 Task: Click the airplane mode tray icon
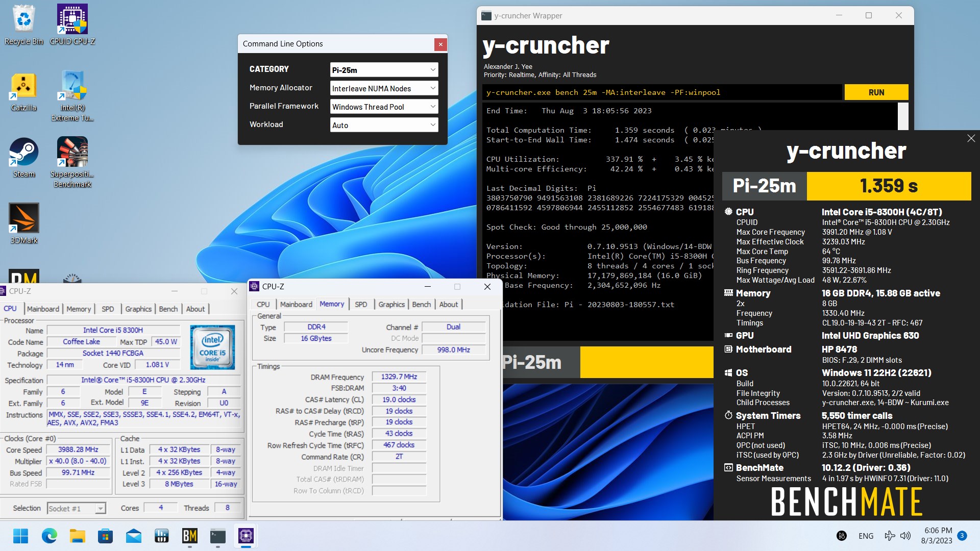tap(890, 536)
